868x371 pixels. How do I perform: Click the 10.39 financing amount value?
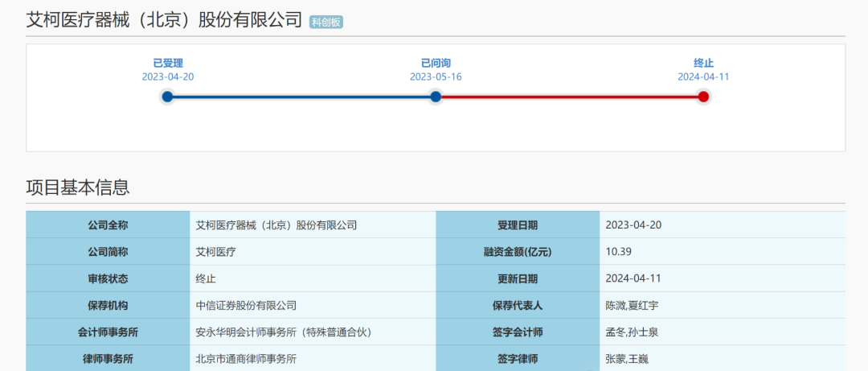pos(723,252)
